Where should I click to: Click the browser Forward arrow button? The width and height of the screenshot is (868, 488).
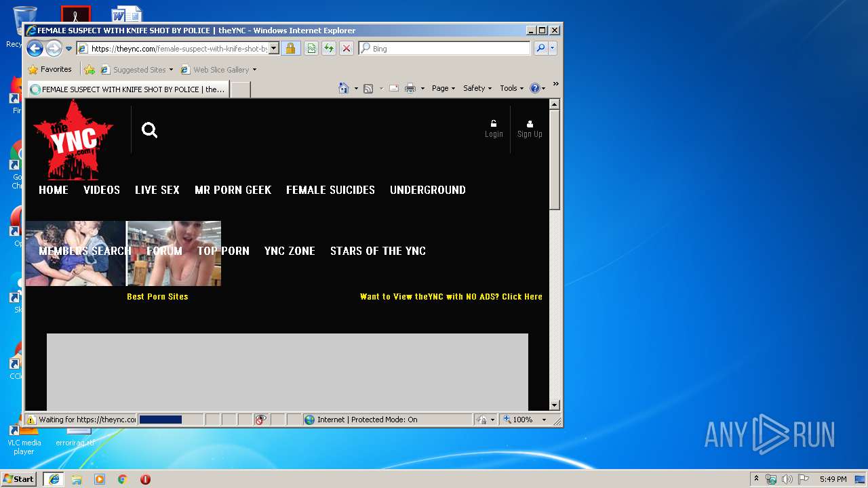[x=54, y=48]
